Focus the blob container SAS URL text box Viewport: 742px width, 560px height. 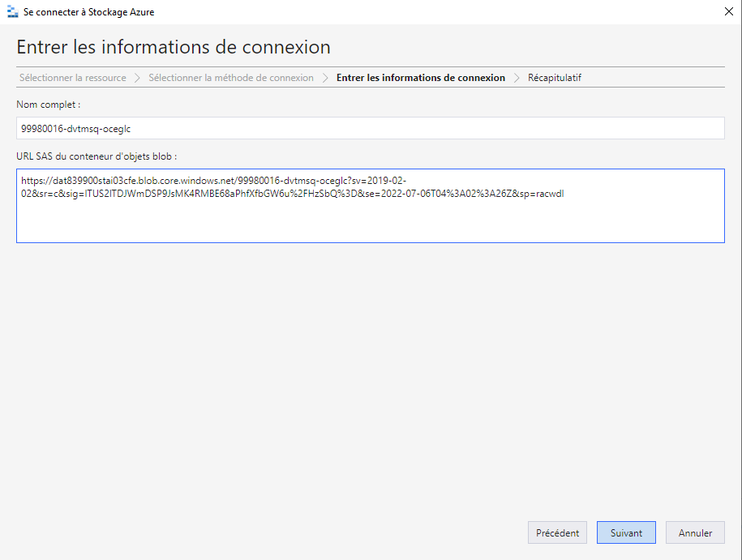pyautogui.click(x=370, y=219)
